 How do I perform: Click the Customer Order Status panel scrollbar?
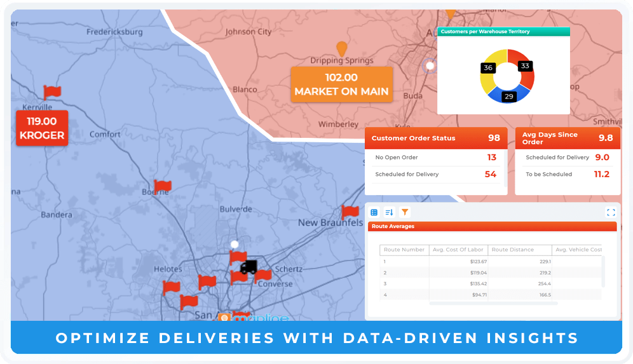coord(505,168)
